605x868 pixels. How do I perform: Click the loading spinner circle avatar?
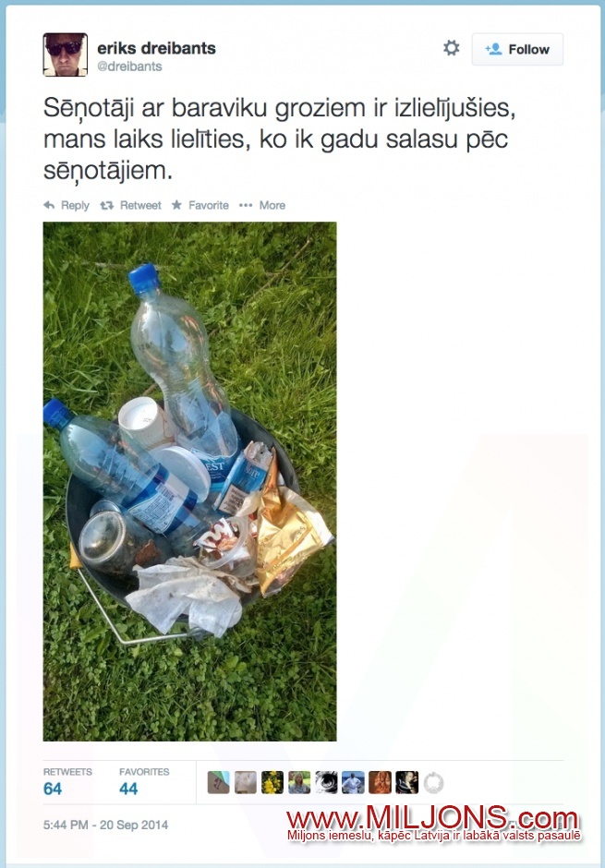pyautogui.click(x=433, y=783)
